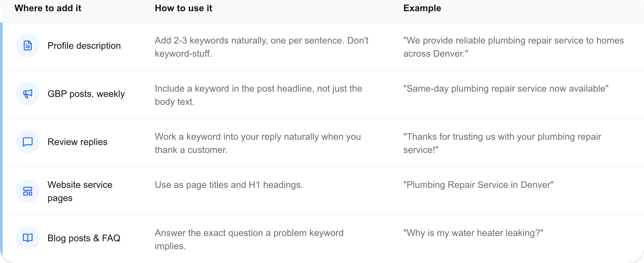Viewport: 644px width, 263px height.
Task: Click the document icon beside Profile description
Action: (x=28, y=45)
